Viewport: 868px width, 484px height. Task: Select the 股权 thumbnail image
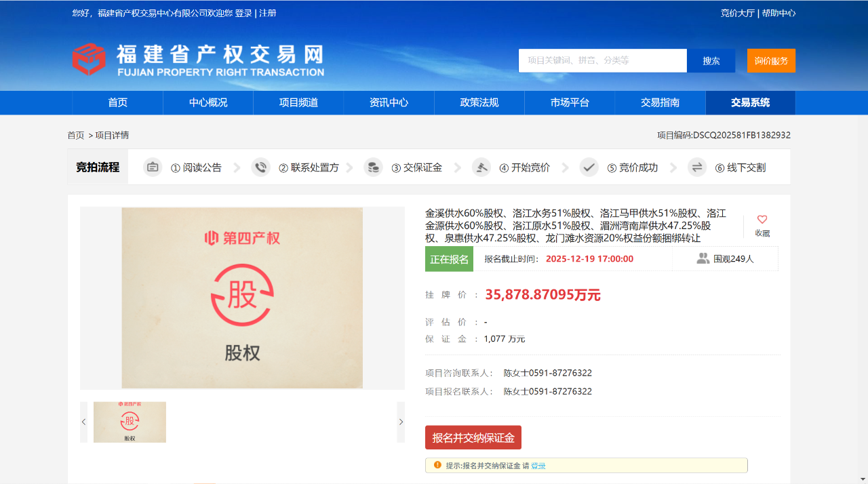[130, 422]
